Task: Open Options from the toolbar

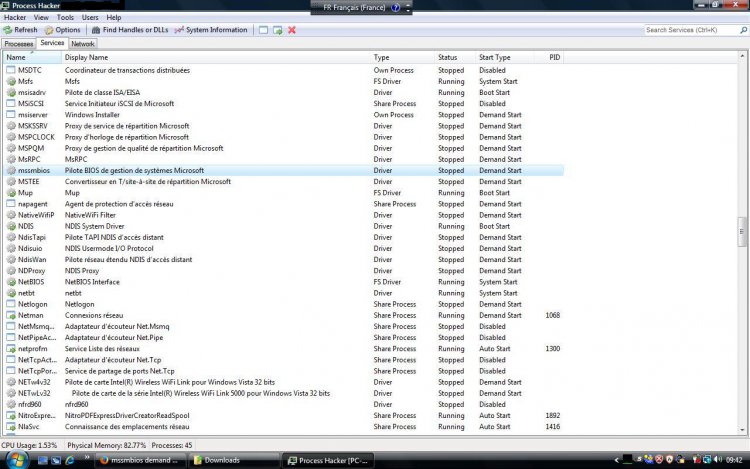Action: (63, 30)
